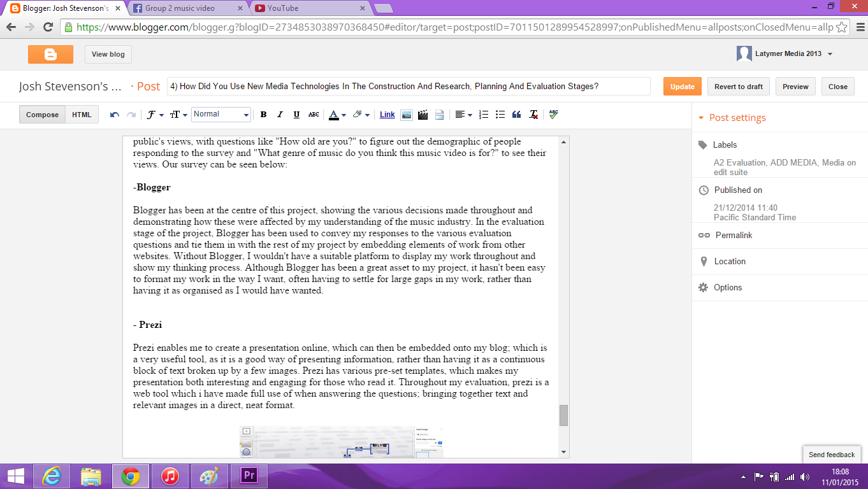868x489 pixels.
Task: Insert a video using clapperboard icon
Action: (423, 115)
